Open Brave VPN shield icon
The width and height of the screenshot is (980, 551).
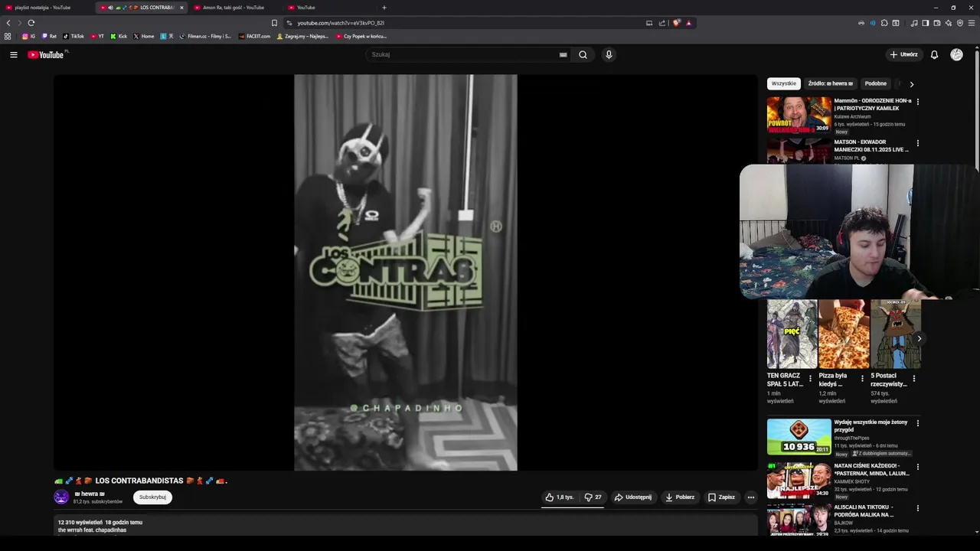(x=960, y=23)
